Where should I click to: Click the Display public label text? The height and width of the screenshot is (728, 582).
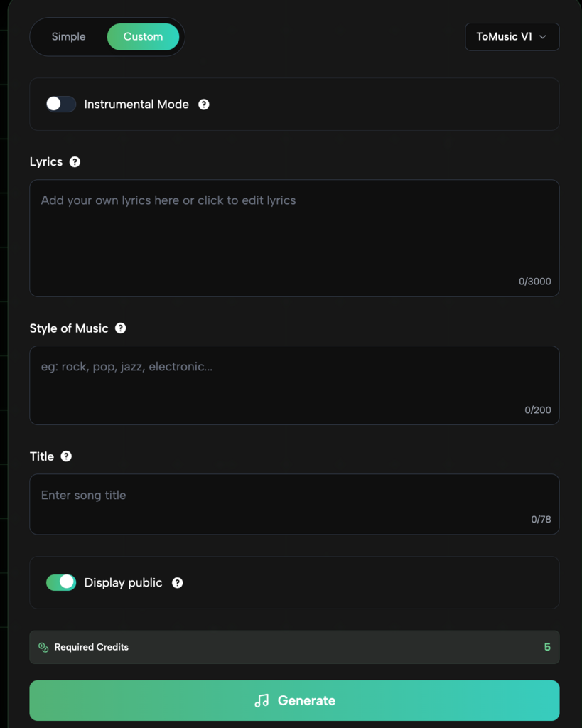tap(124, 583)
